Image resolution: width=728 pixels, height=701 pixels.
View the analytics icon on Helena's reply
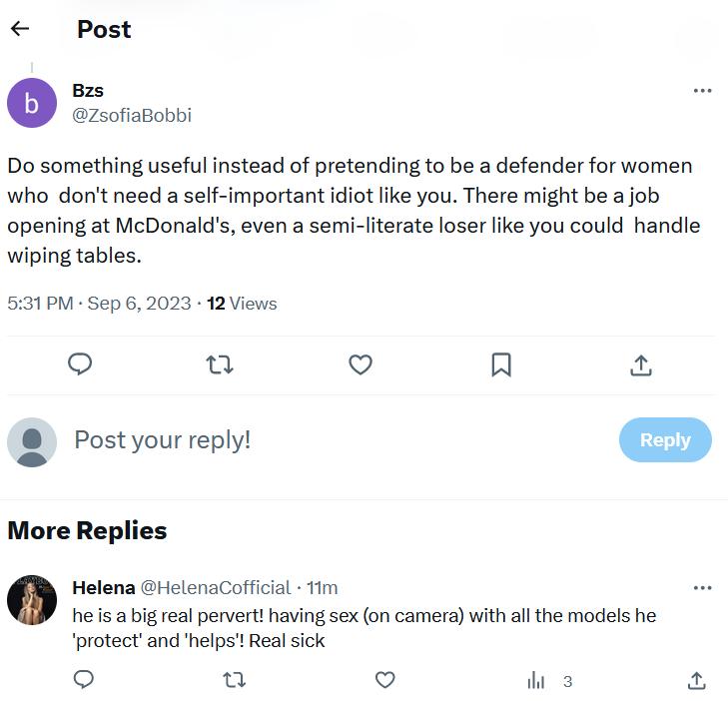(x=536, y=681)
